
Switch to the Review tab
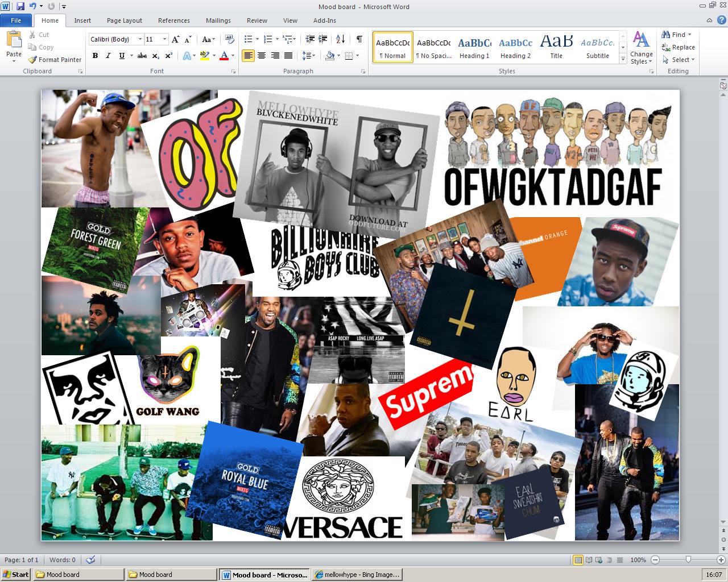click(257, 20)
